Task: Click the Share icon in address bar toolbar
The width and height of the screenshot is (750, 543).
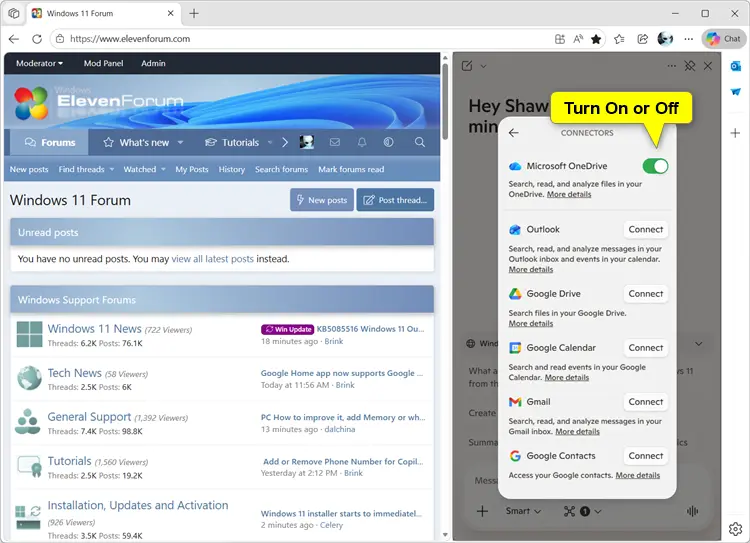Action: [x=642, y=39]
